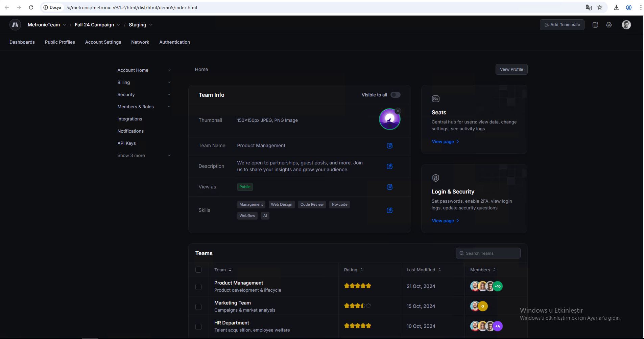The width and height of the screenshot is (644, 339).
Task: Go to the Authentication menu
Action: coord(174,42)
